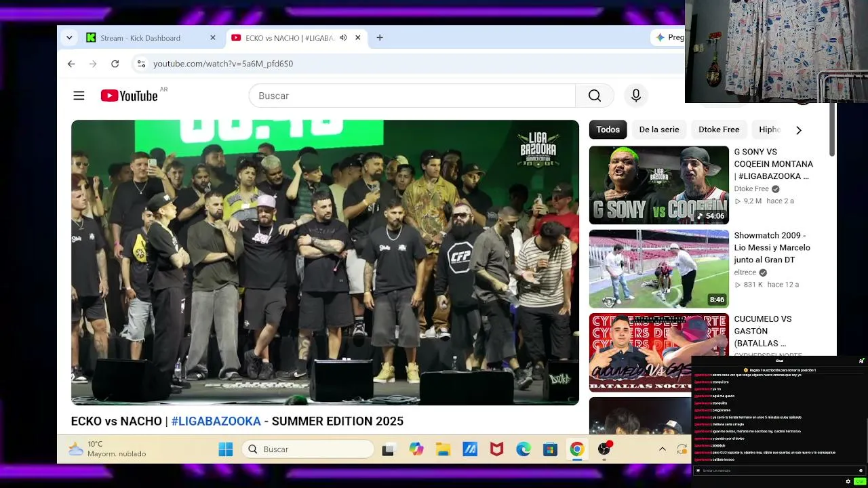The height and width of the screenshot is (488, 868).
Task: Start voice search with the microphone
Action: 636,96
